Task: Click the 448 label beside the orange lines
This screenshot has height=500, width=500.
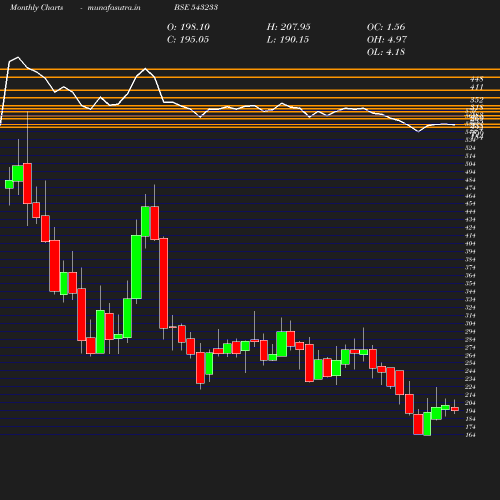Action: [477, 79]
